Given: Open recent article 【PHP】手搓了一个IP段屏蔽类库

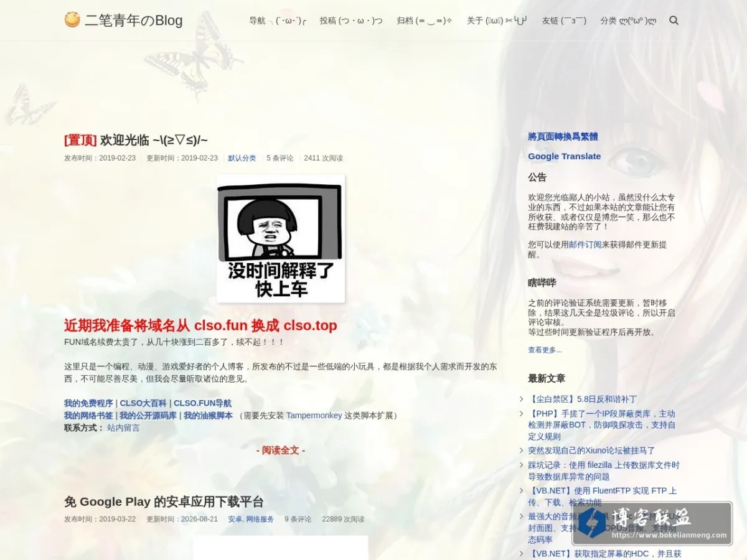Looking at the screenshot, I should coord(602,425).
